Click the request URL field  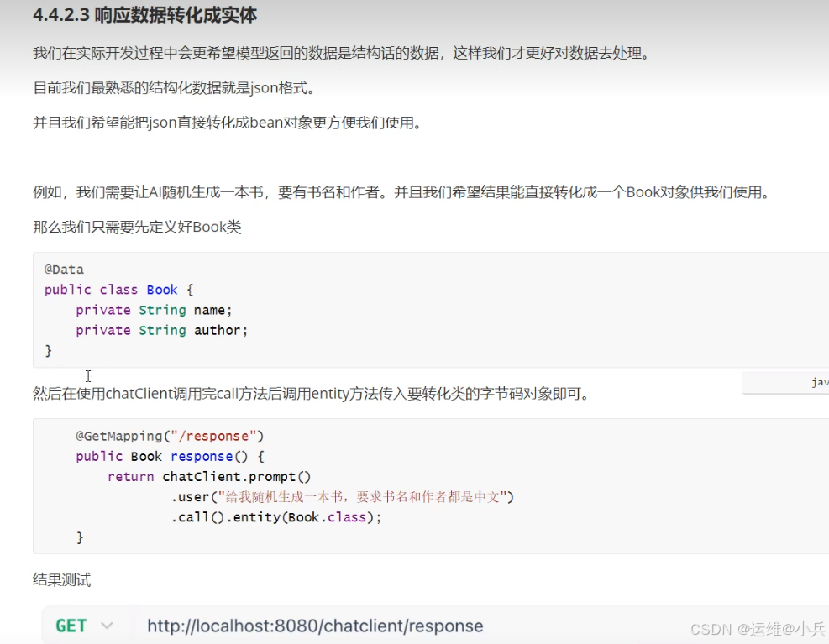tap(315, 626)
